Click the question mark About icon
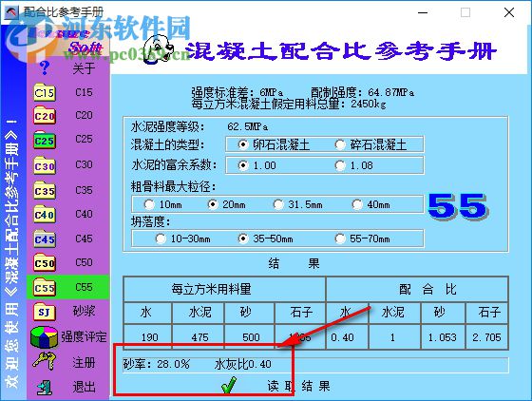Viewport: 532px width, 401px height. [45, 67]
